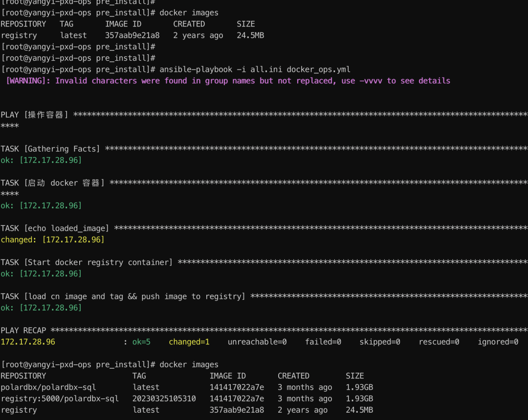Select the tag 20230325105310
This screenshot has width=528, height=420.
tap(161, 398)
